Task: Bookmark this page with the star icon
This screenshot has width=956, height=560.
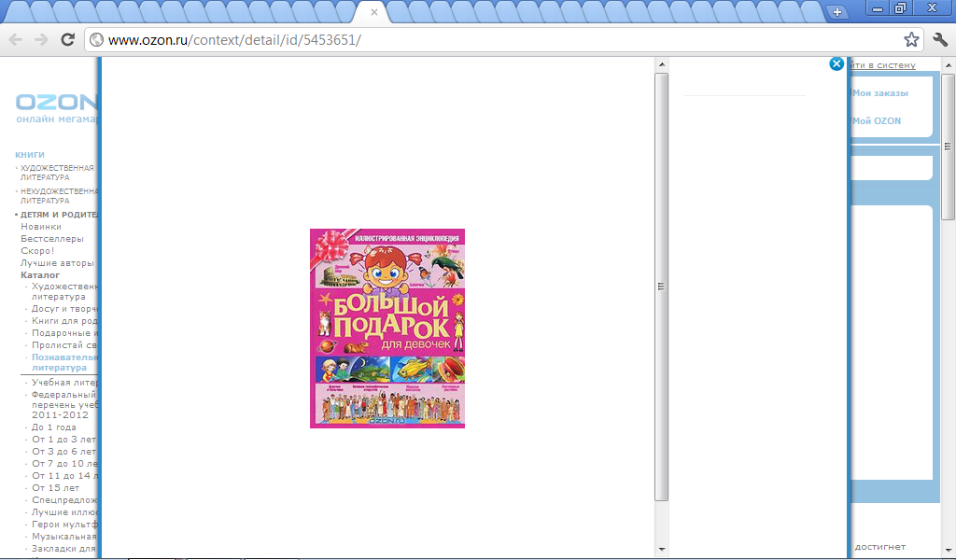Action: pos(911,40)
